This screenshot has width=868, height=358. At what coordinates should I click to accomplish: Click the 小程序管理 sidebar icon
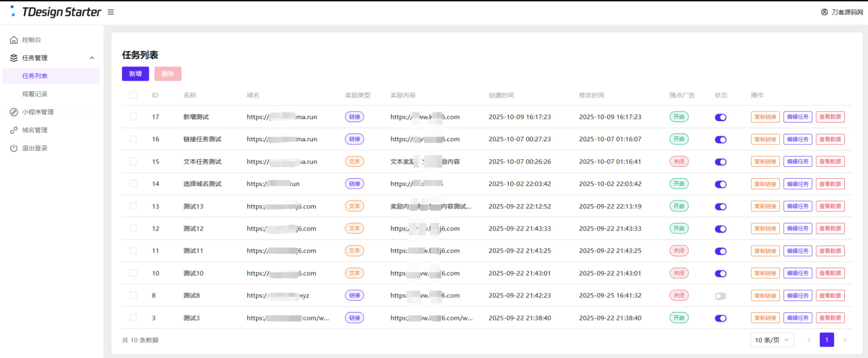click(14, 112)
